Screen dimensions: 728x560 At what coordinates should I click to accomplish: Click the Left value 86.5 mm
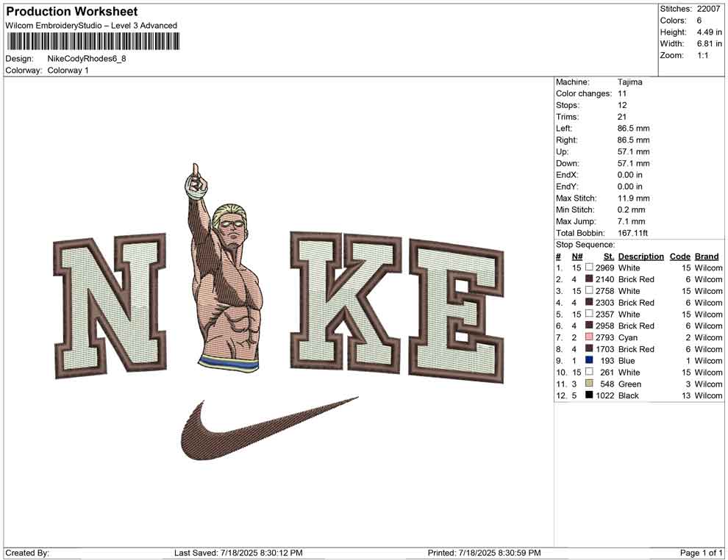633,128
